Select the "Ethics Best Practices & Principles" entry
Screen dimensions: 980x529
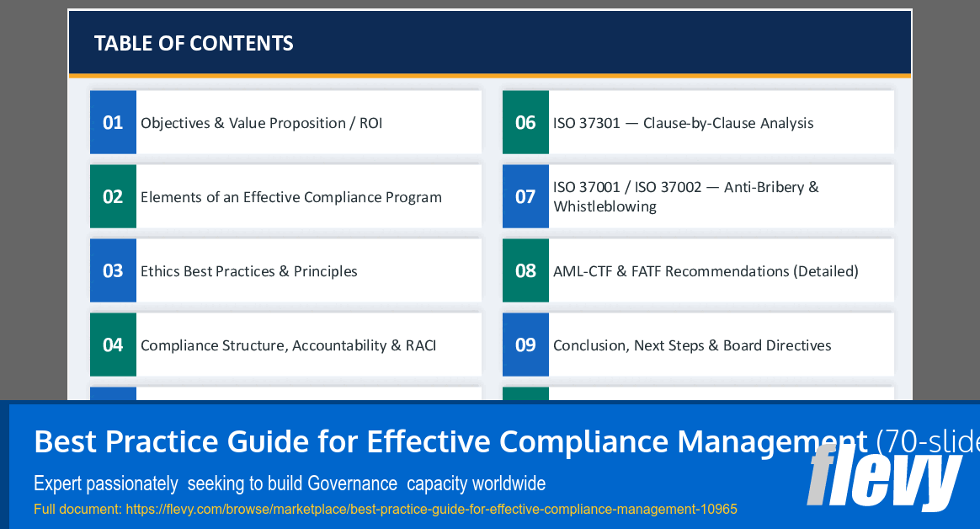coord(249,270)
